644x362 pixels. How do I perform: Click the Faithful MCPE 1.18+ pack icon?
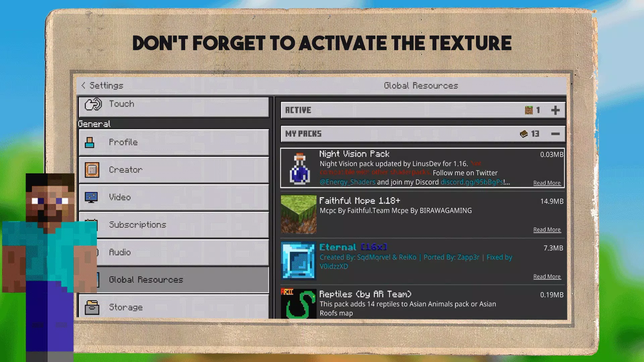[x=299, y=215]
